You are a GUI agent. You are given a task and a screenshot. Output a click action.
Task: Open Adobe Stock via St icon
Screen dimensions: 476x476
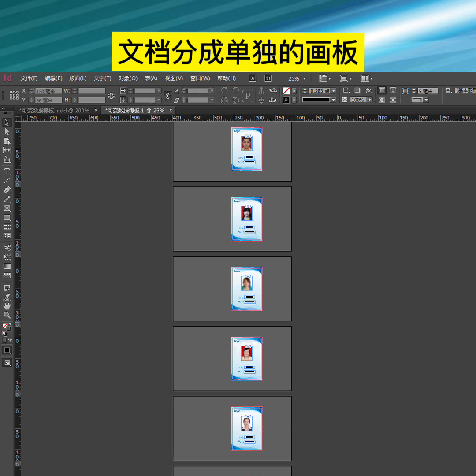(268, 78)
